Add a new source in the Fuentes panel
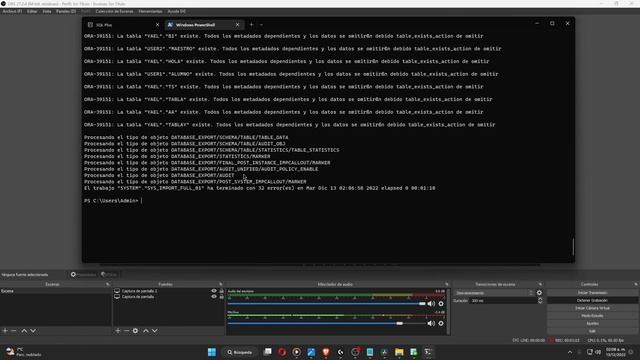Image resolution: width=640 pixels, height=360 pixels. [x=118, y=331]
